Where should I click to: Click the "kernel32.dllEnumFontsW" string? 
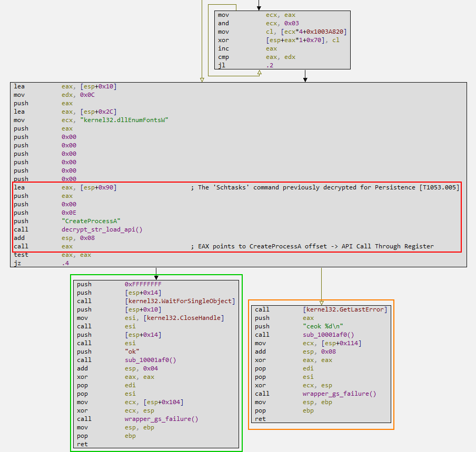[115, 120]
